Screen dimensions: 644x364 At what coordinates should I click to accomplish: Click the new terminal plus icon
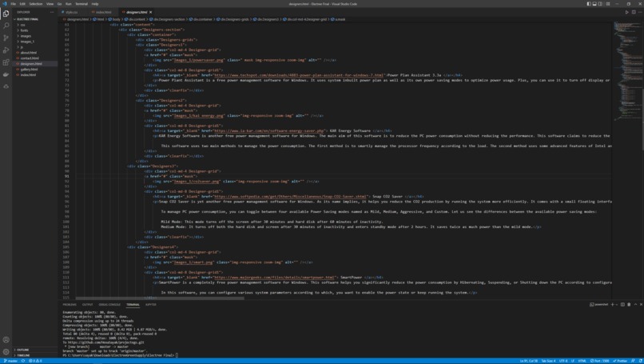(x=612, y=304)
